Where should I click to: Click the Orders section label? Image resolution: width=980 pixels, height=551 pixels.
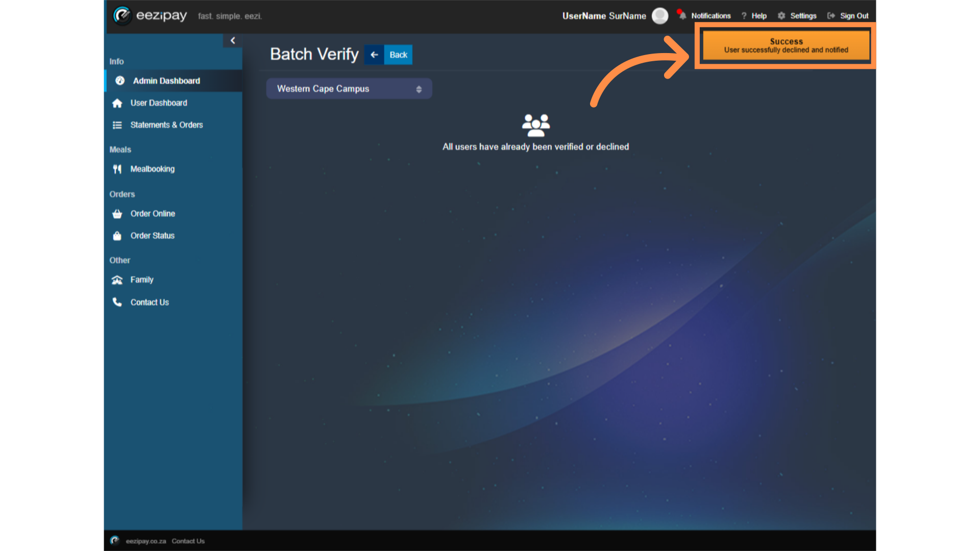(x=122, y=194)
